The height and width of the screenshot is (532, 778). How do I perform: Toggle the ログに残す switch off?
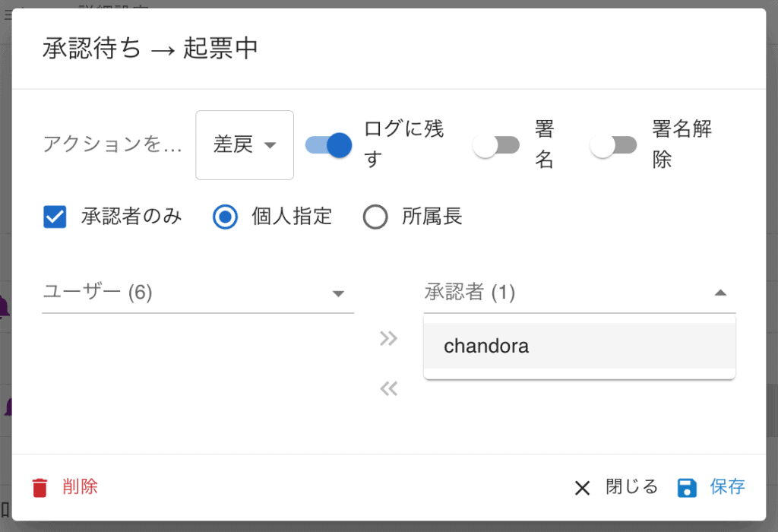[328, 145]
